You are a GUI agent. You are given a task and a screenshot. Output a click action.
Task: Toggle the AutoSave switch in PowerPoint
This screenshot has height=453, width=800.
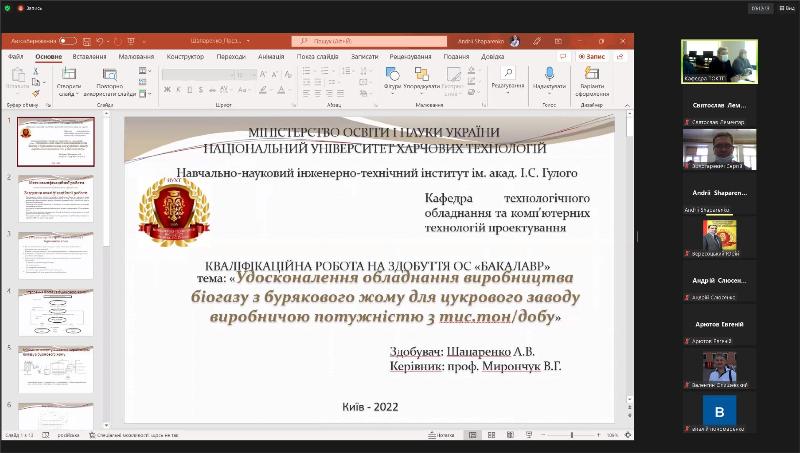tap(67, 41)
